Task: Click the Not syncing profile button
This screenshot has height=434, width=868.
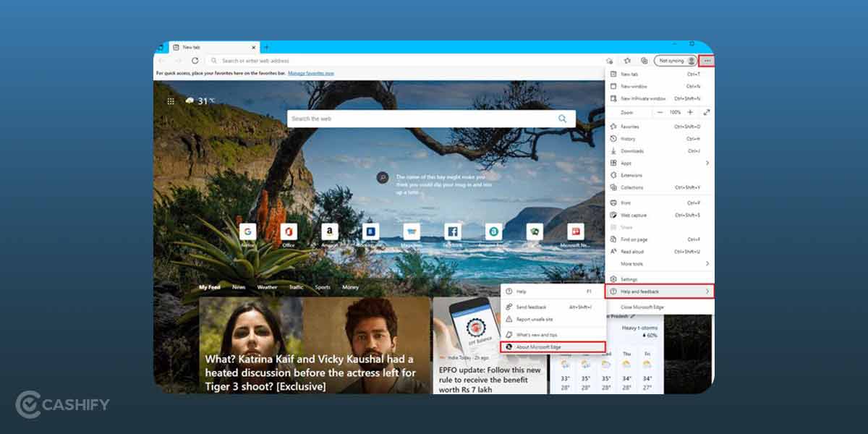Action: click(675, 61)
